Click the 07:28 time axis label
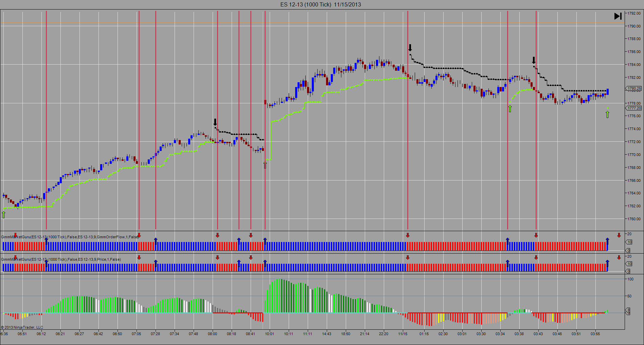 click(x=156, y=334)
